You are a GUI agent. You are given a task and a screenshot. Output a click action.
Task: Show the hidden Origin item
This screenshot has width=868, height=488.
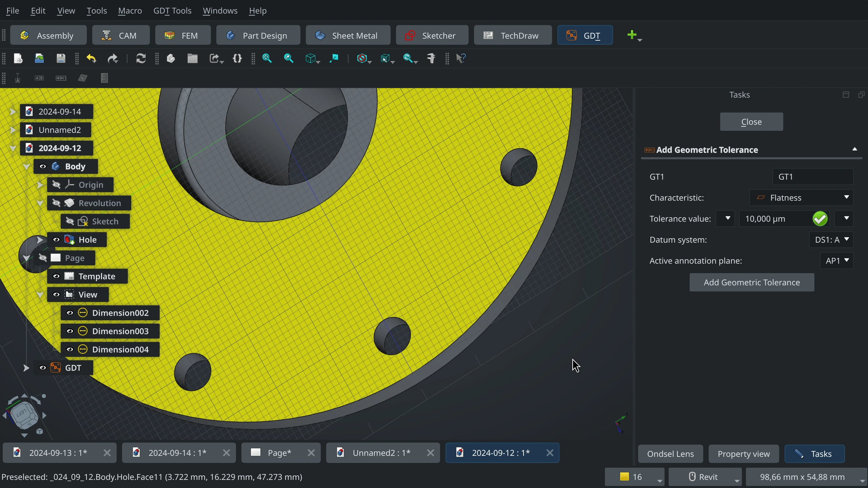pos(56,185)
